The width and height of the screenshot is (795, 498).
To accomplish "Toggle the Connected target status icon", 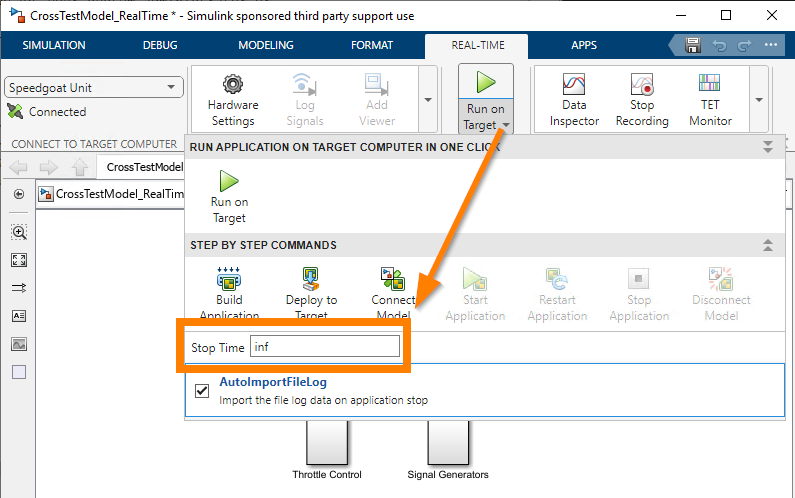I will [x=15, y=112].
